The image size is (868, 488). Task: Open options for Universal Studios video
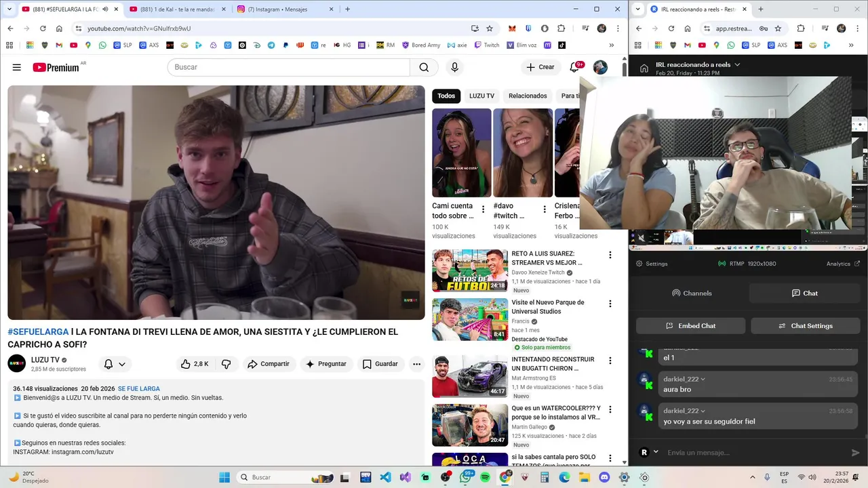point(610,304)
